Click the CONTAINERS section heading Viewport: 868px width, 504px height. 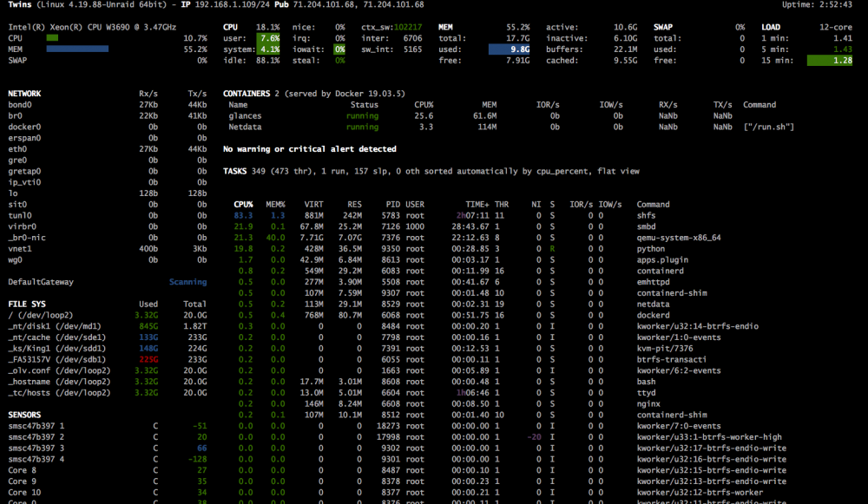pos(247,94)
